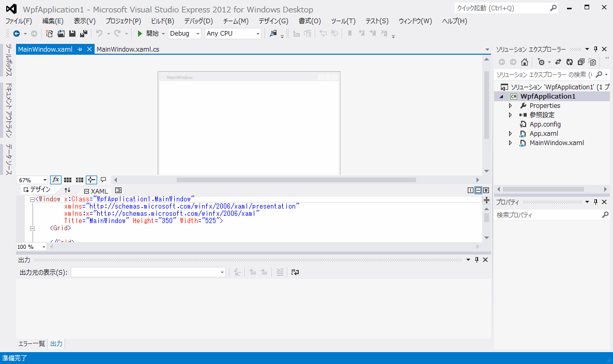Click the Save (single floppy) icon
Image resolution: width=613 pixels, height=364 pixels.
(72, 34)
